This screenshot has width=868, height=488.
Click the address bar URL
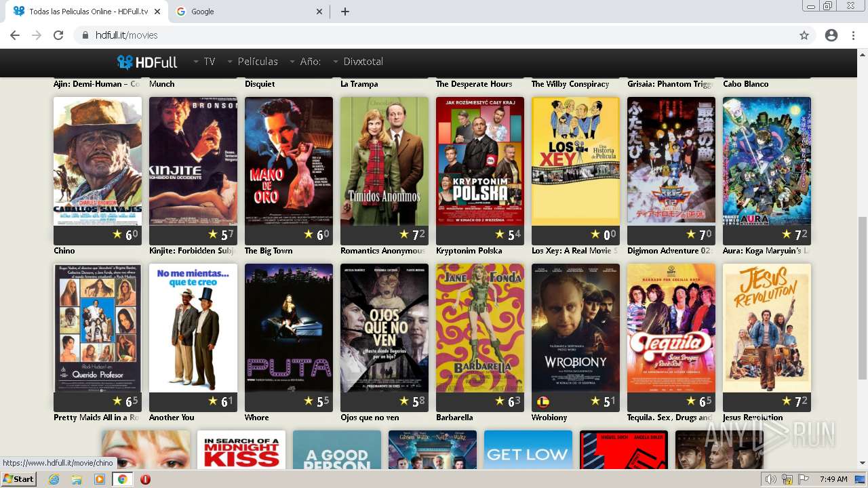[x=127, y=35]
